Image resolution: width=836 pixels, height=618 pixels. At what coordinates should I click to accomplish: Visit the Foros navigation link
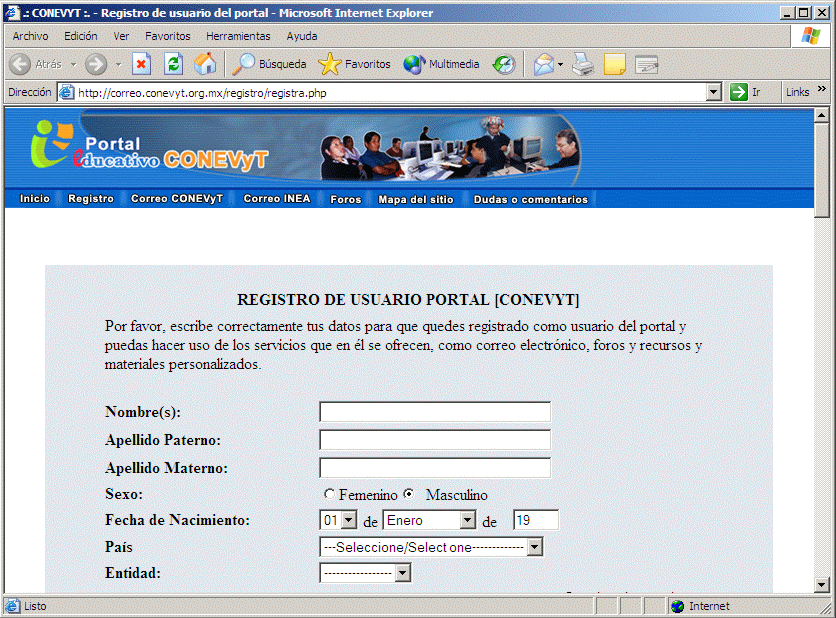click(345, 199)
